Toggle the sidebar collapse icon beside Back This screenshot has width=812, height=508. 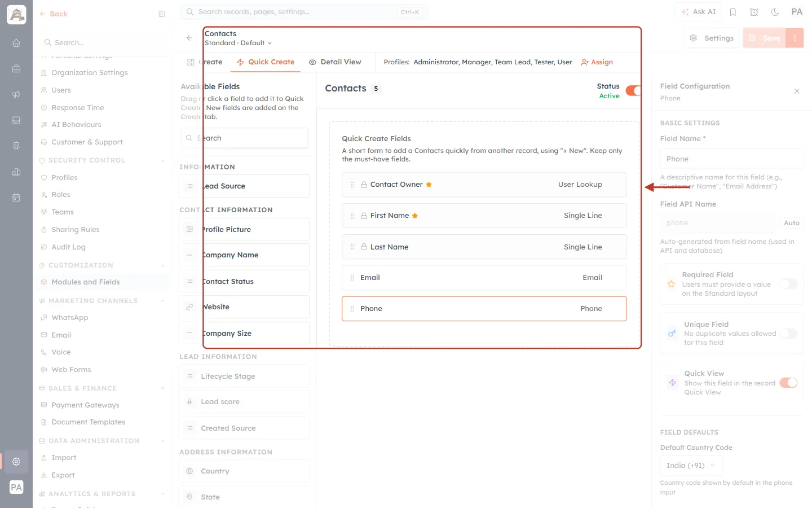click(x=162, y=14)
